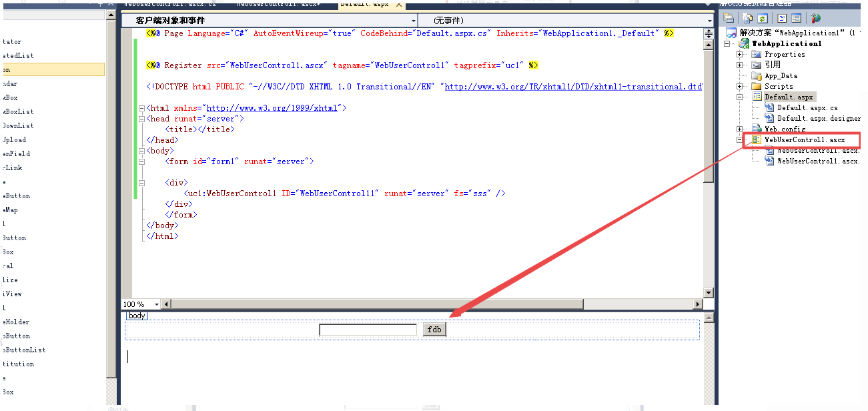Open Properties window from Solution Explorer toolbar
Viewport: 868px width, 411px height.
coord(729,19)
